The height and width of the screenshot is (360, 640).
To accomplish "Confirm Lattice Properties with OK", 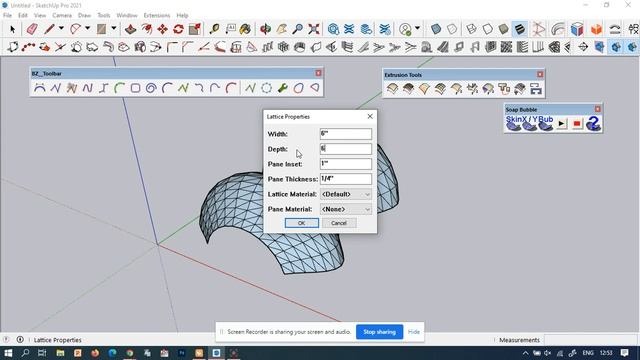I will coord(302,223).
